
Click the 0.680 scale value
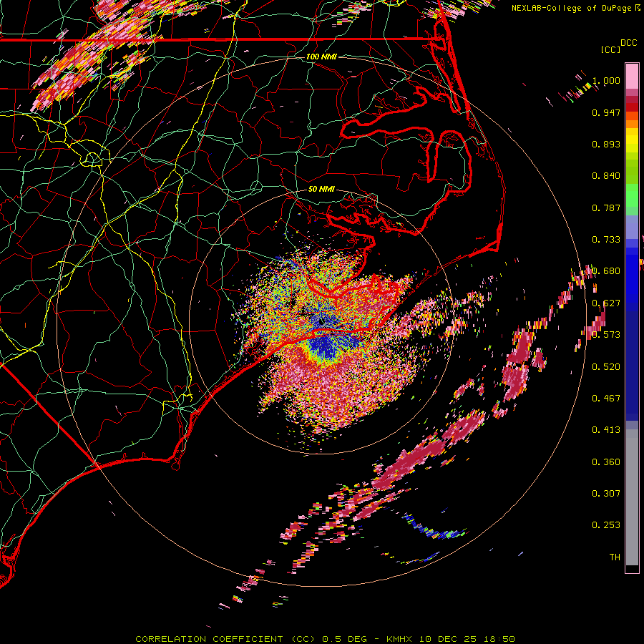pos(606,271)
